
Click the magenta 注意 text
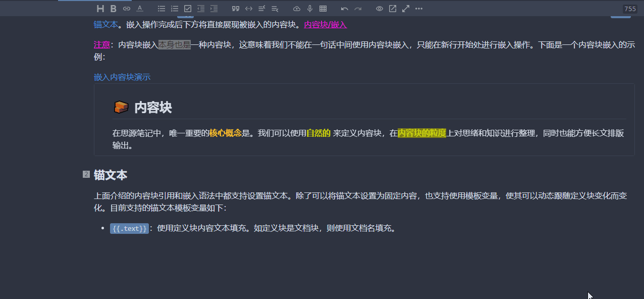pyautogui.click(x=102, y=45)
